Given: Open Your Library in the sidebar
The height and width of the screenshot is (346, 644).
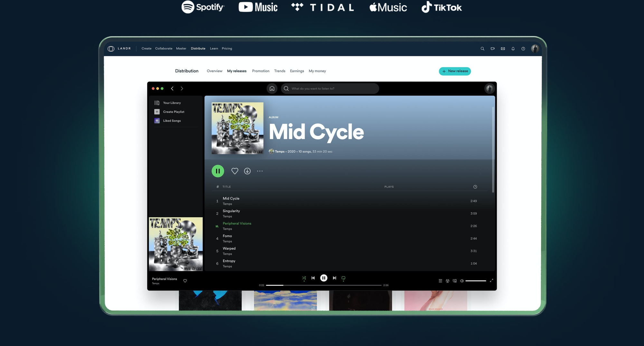Looking at the screenshot, I should tap(168, 103).
